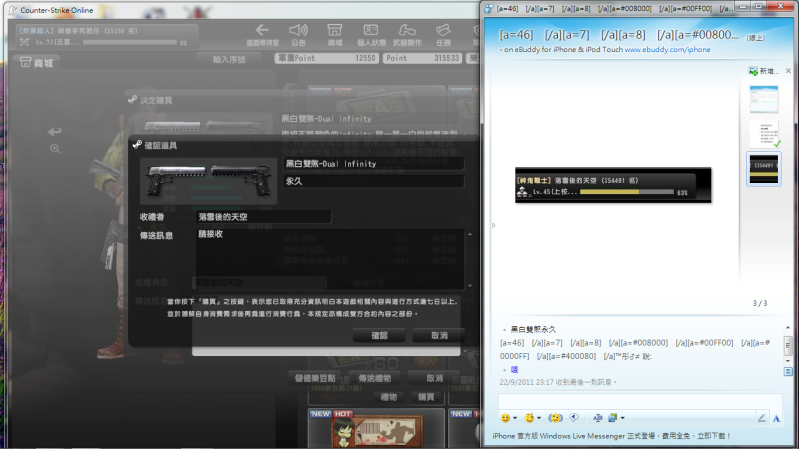
Task: Click the text style AB icon
Action: click(x=597, y=418)
